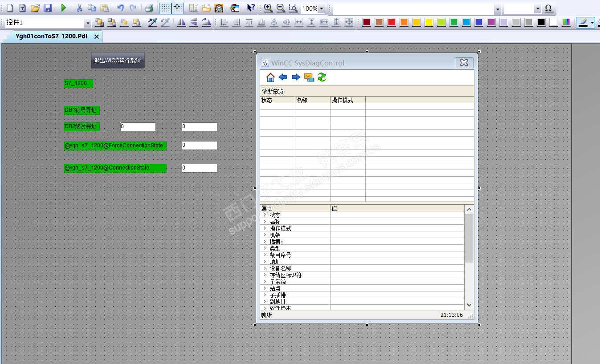This screenshot has width=600, height=364.
Task: Click the 退出WICC运行系统 button
Action: click(x=118, y=61)
